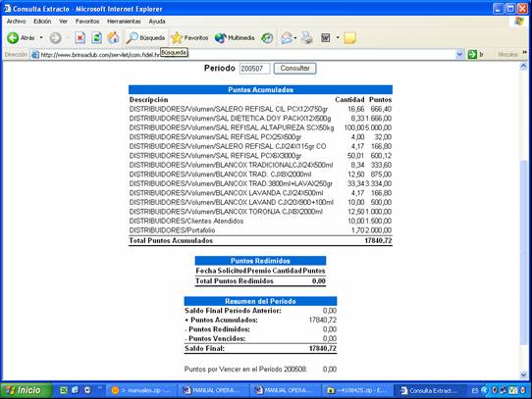This screenshot has width=532, height=399.
Task: Click the Atrás back arrow button
Action: [x=21, y=37]
